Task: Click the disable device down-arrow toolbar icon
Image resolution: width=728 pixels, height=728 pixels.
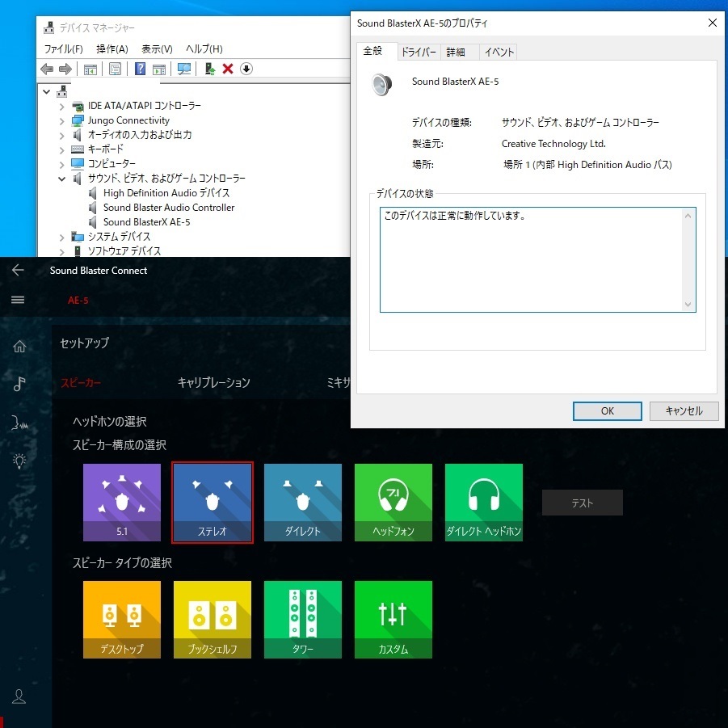Action: tap(246, 69)
